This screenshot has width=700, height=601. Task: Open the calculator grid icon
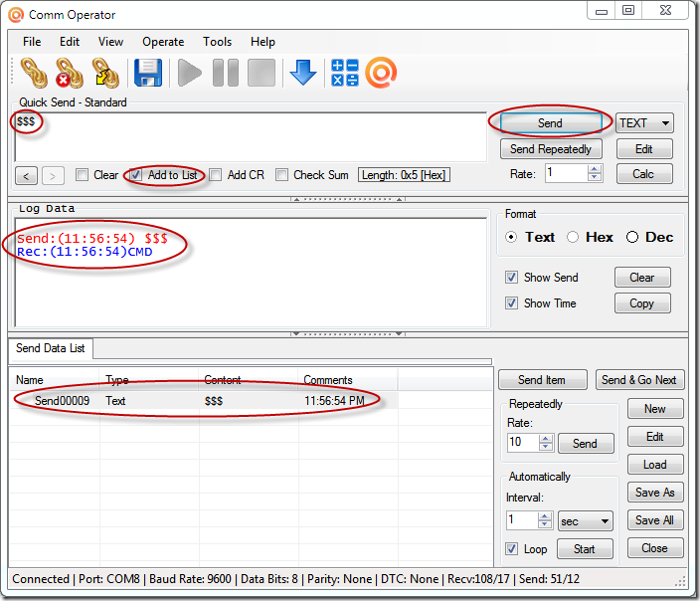(345, 73)
